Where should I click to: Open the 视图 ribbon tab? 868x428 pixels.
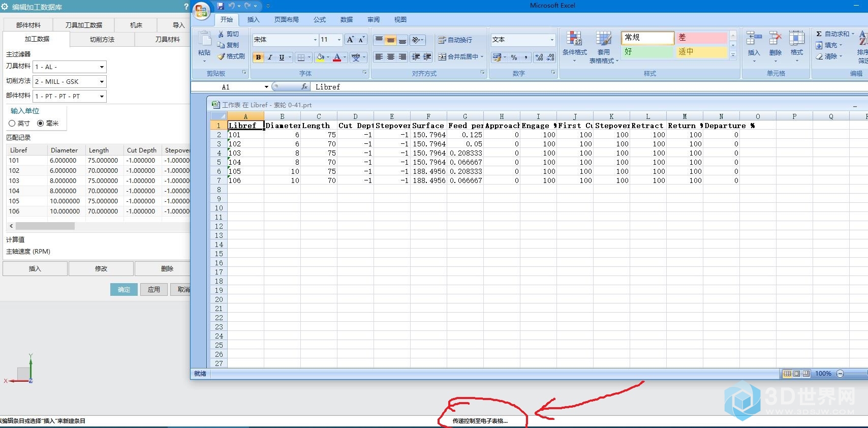[400, 20]
